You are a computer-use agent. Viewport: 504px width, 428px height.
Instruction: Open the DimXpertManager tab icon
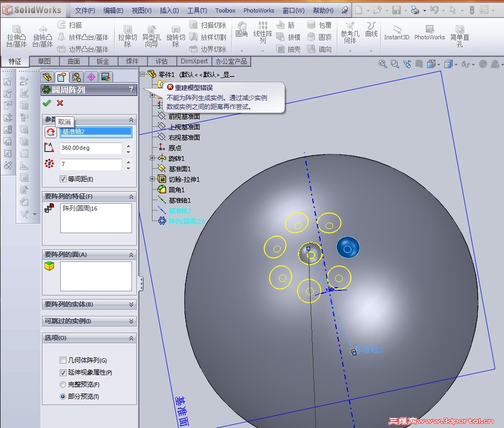point(91,77)
